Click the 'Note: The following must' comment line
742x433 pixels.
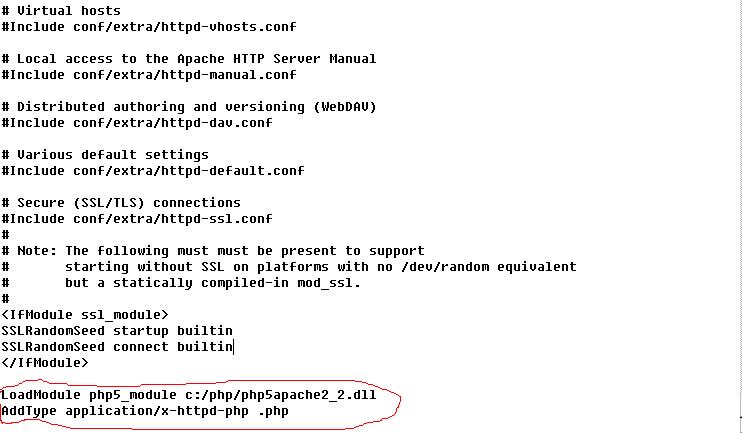coord(213,250)
